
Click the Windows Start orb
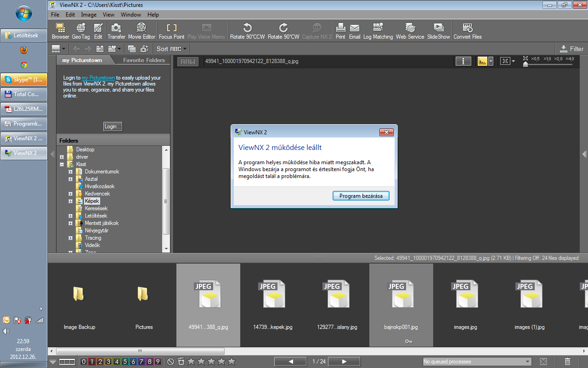click(24, 14)
